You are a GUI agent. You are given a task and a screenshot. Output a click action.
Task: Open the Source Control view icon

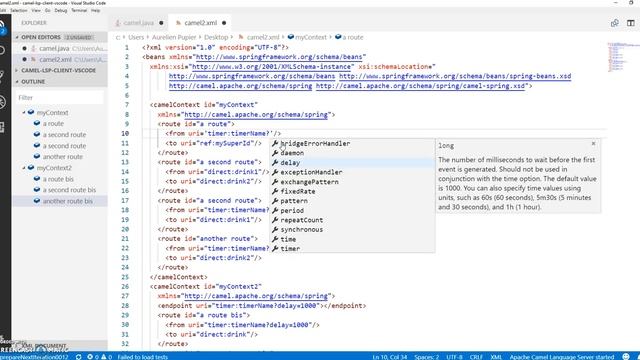coord(2,76)
